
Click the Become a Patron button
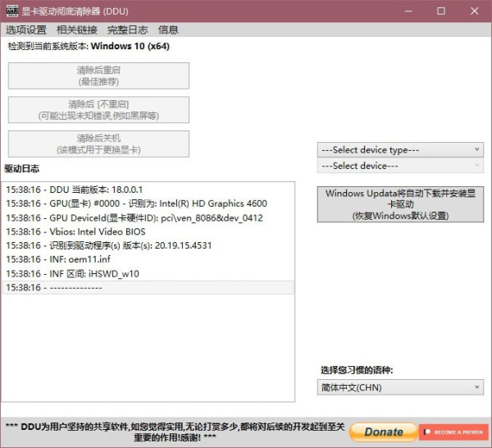click(453, 432)
